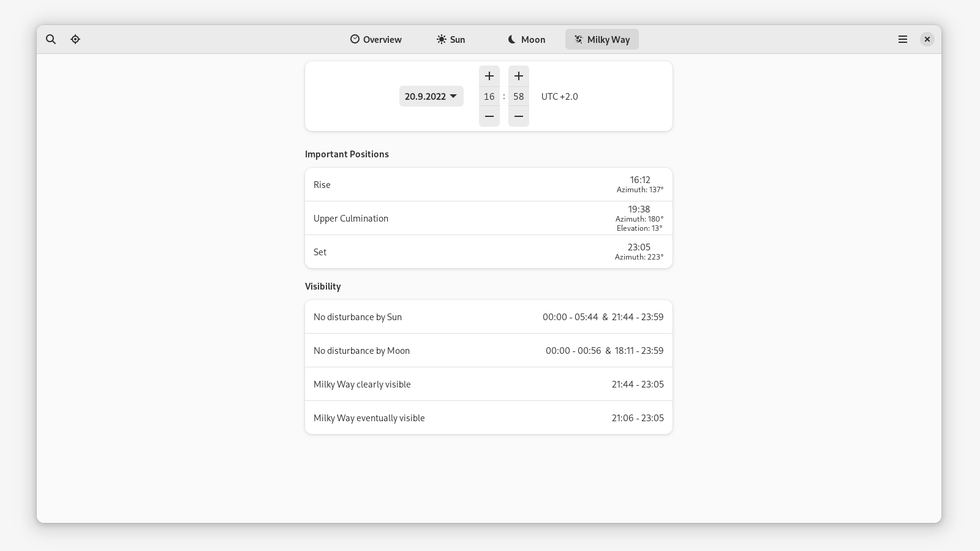The width and height of the screenshot is (980, 551).
Task: Close the application window
Action: point(927,39)
